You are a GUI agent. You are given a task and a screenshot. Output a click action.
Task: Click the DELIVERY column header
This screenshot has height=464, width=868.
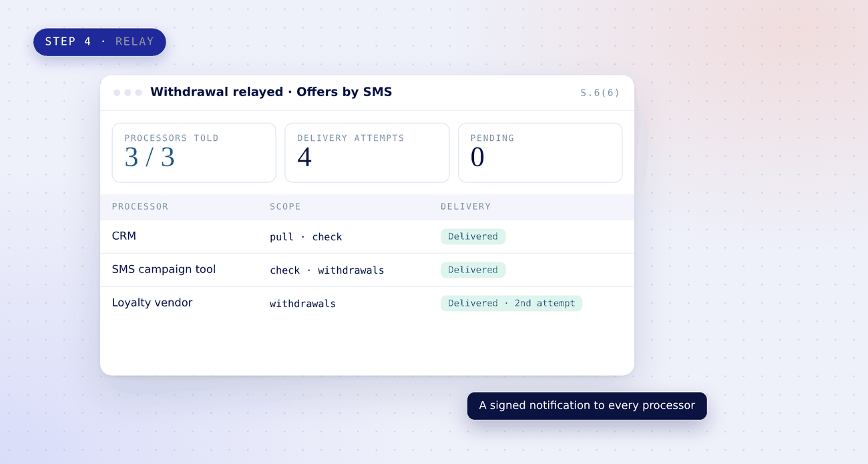(x=465, y=207)
